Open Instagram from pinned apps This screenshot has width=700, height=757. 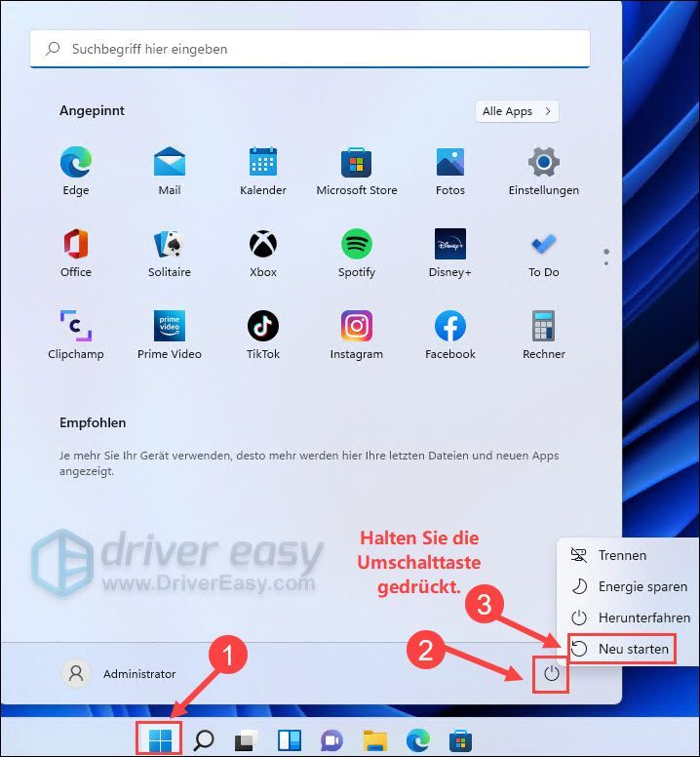click(357, 335)
